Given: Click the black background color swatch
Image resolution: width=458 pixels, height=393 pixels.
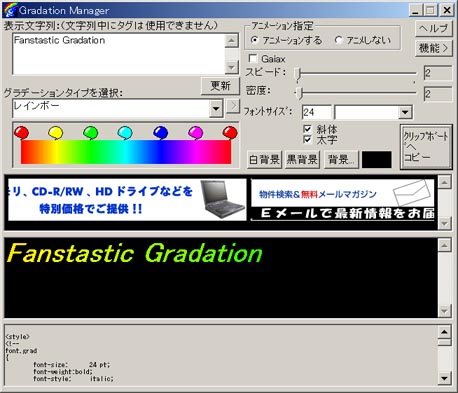Looking at the screenshot, I should click(x=377, y=160).
